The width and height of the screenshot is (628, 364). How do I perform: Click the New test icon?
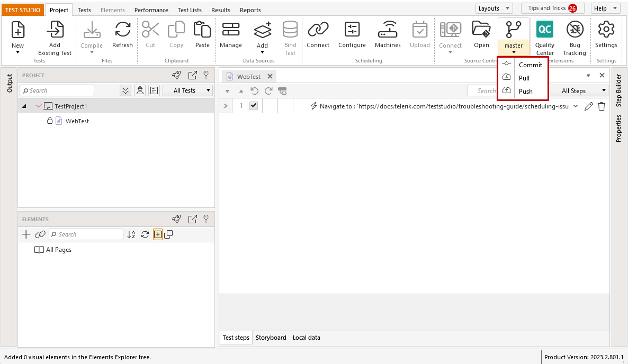click(x=17, y=30)
